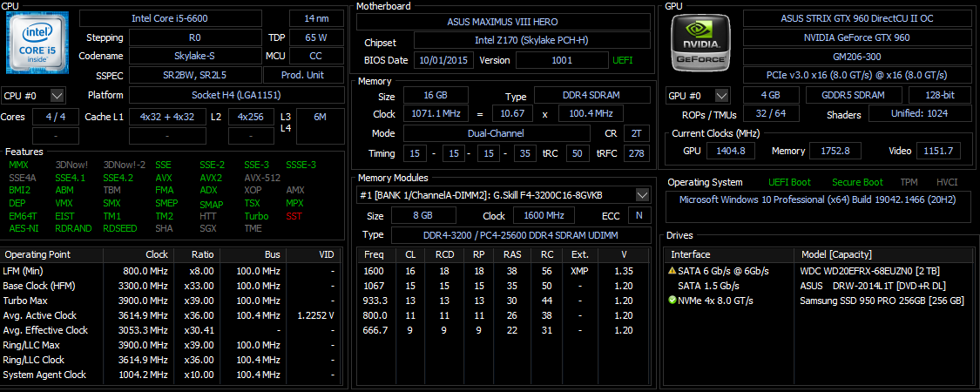Click the 1.2252 V VID value
The image size is (980, 392).
[315, 315]
